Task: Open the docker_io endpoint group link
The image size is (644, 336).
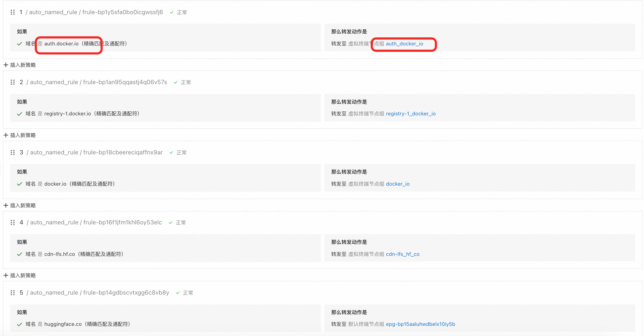Action: pos(398,184)
